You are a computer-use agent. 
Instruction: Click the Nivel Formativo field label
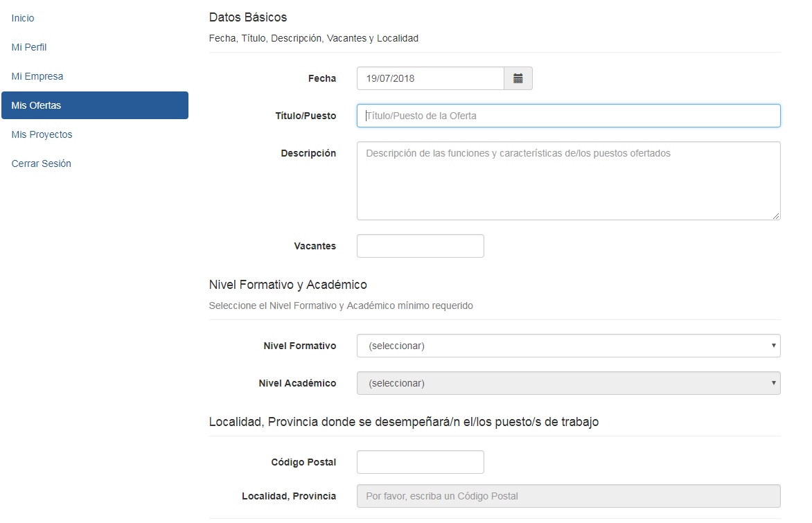300,346
